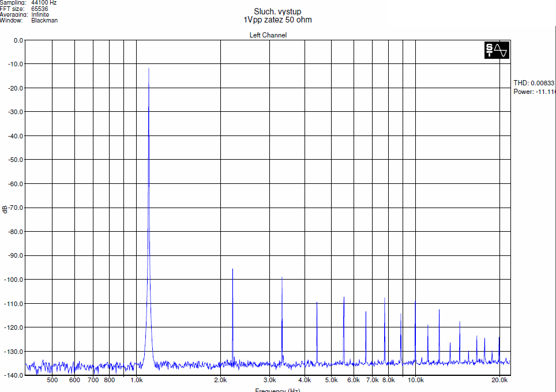Click the FFT size 65536 value

40,9
